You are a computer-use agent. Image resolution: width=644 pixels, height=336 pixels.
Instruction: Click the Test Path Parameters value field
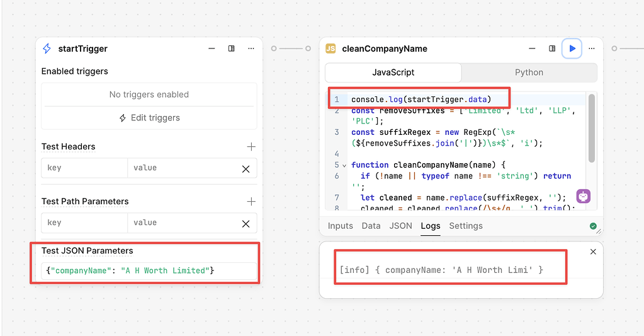point(183,223)
